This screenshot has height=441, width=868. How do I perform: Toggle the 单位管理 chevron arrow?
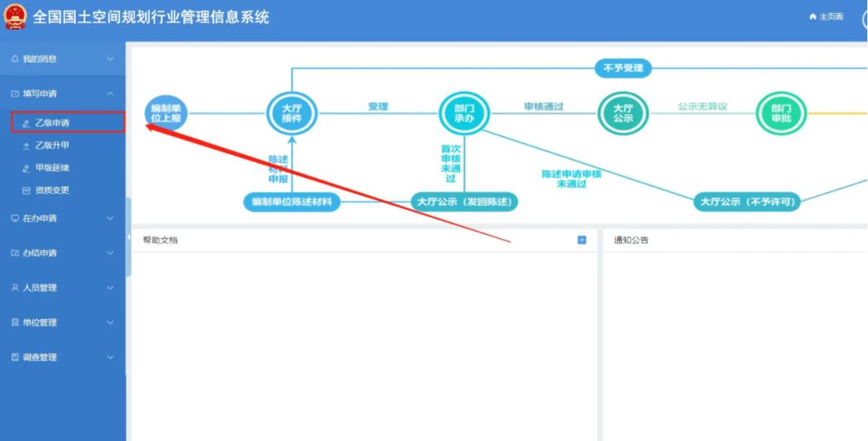(110, 322)
